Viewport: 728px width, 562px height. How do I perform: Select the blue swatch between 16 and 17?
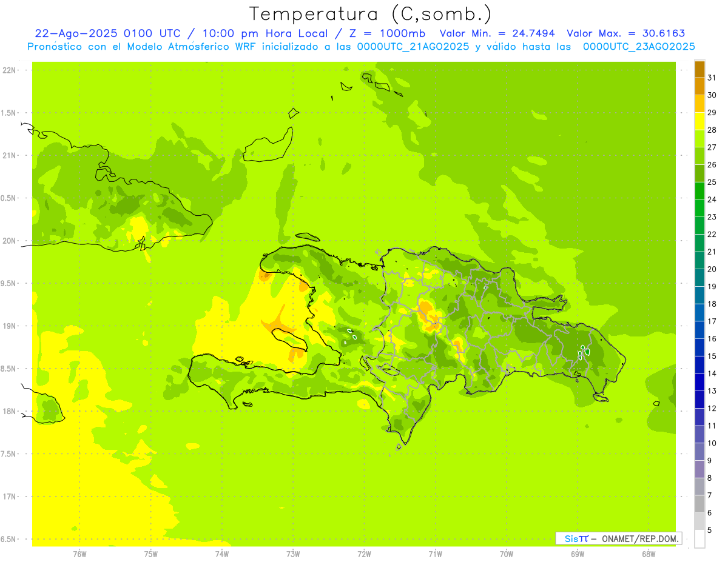point(699,330)
